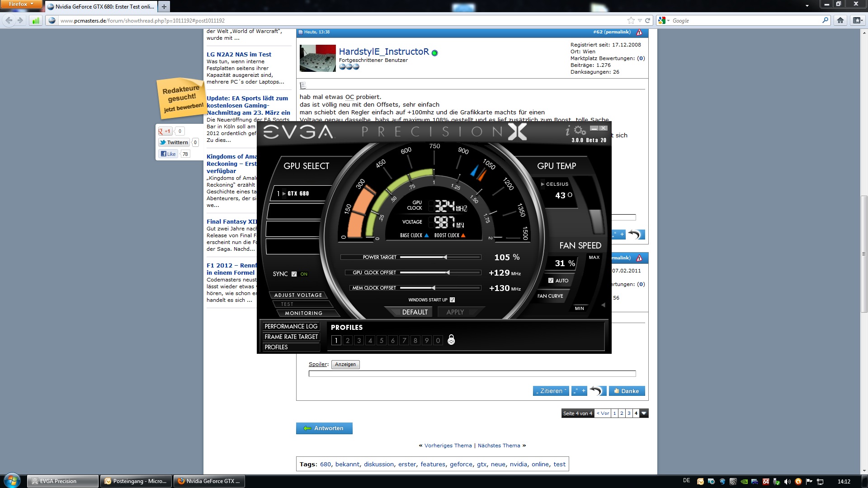Switch to the PROFILES tab
Viewport: 868px width, 488px height.
[x=291, y=347]
